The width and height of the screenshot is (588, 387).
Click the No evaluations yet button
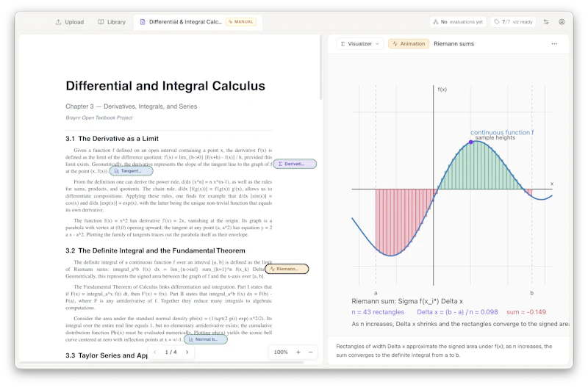458,22
